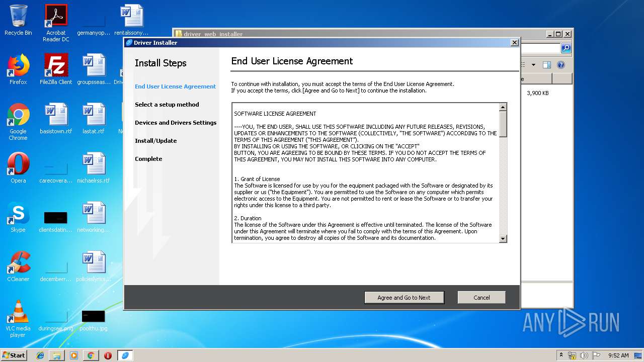Open Internet Explorer from taskbar

pos(40,355)
